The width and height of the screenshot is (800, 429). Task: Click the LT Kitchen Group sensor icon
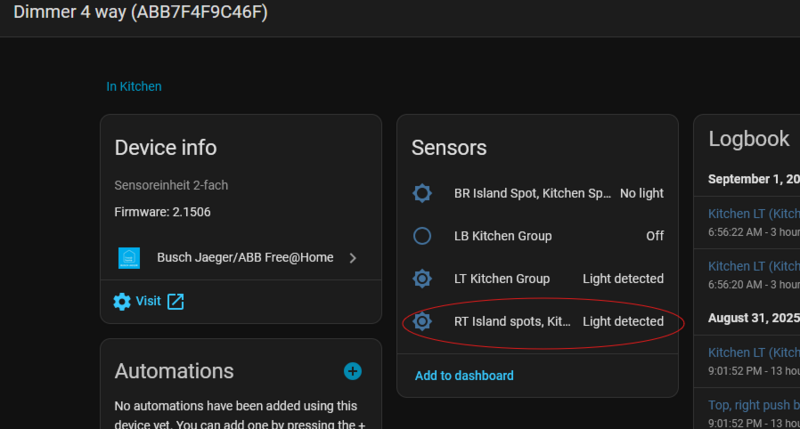point(422,279)
